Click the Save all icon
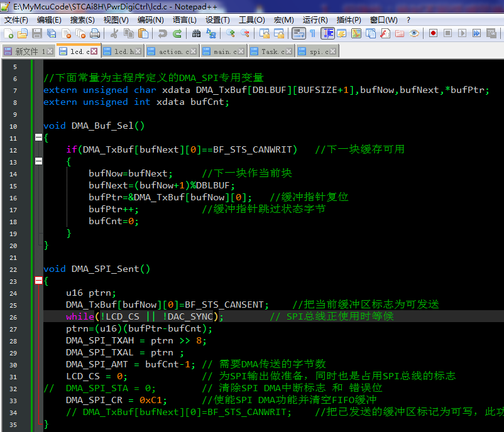Viewport: 504px width, 432px height. tap(52, 33)
